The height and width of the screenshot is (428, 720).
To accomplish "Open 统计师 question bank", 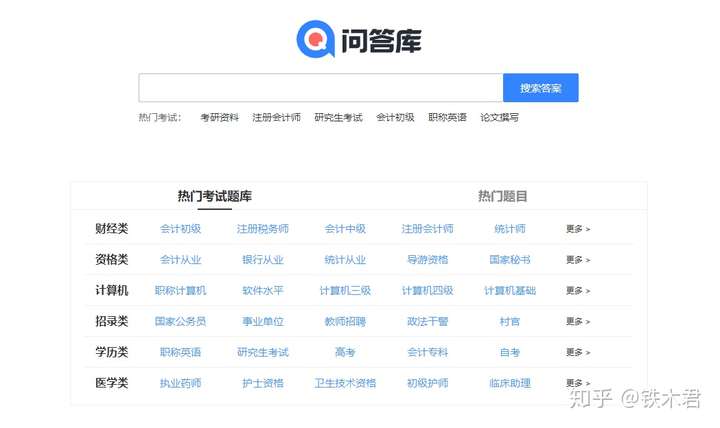I will click(510, 229).
